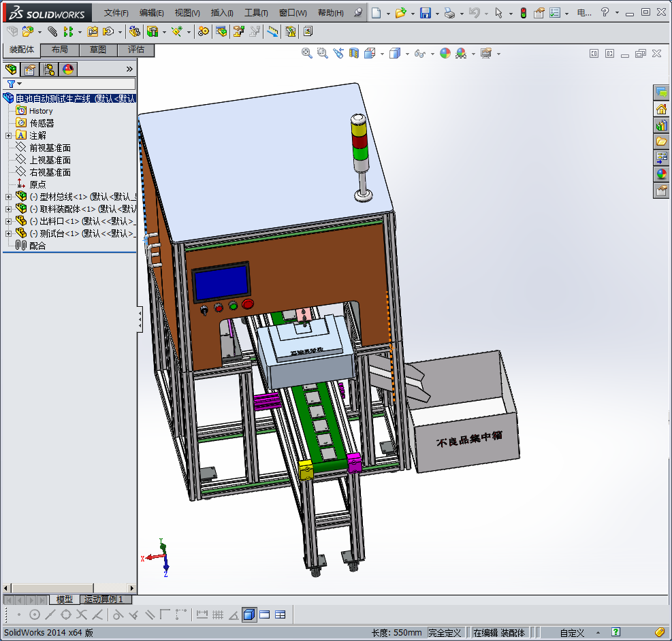
Task: Click the Zoom to Fit icon
Action: (307, 53)
